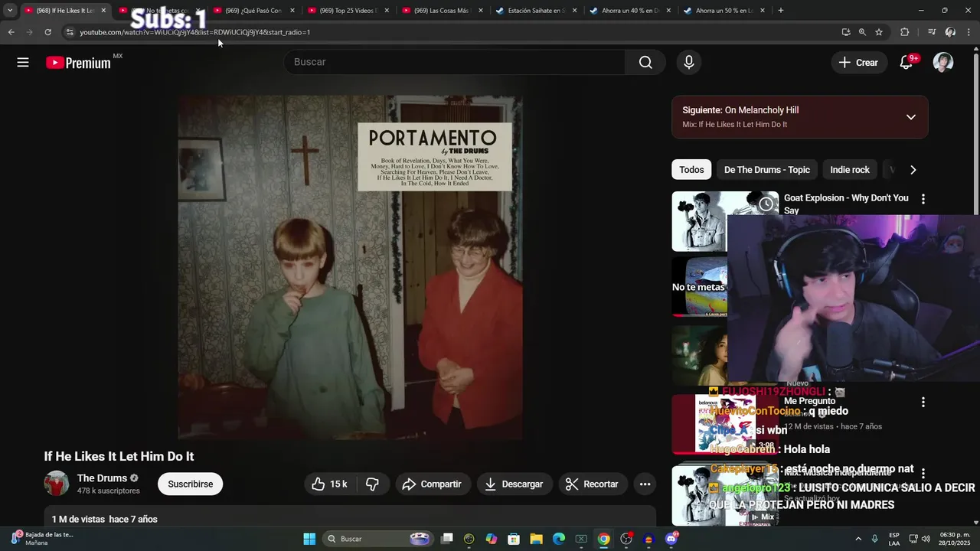Bookmark this page with star icon

point(879,32)
